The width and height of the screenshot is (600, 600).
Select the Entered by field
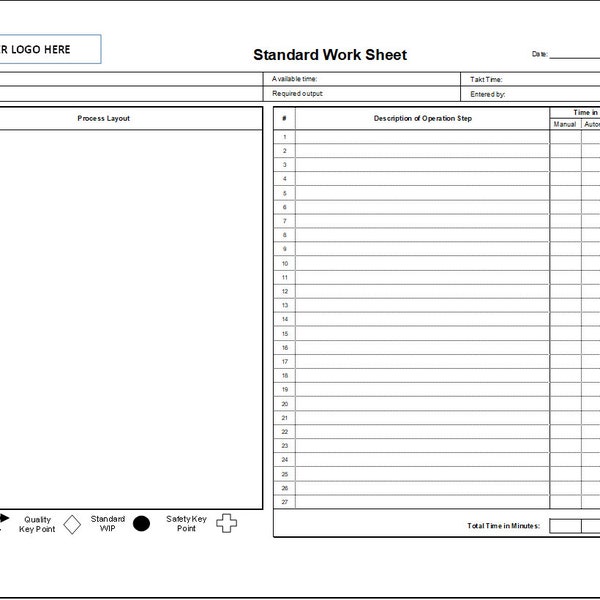[x=530, y=94]
